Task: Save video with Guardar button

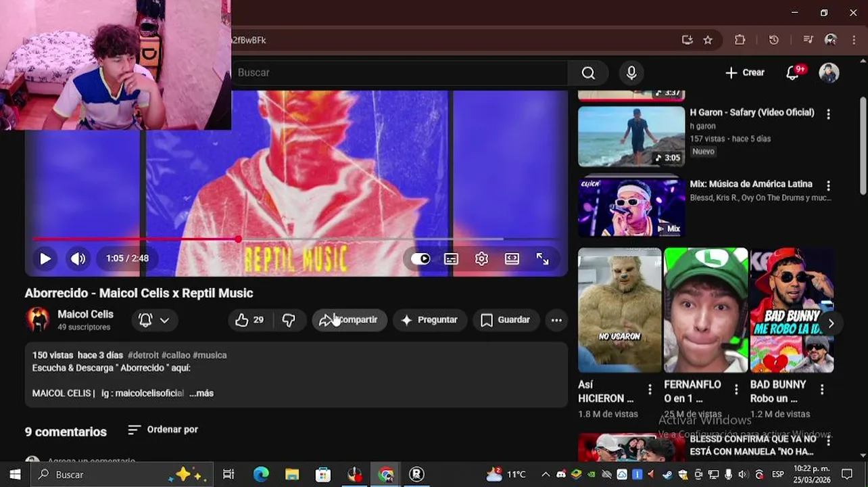Action: coord(505,320)
